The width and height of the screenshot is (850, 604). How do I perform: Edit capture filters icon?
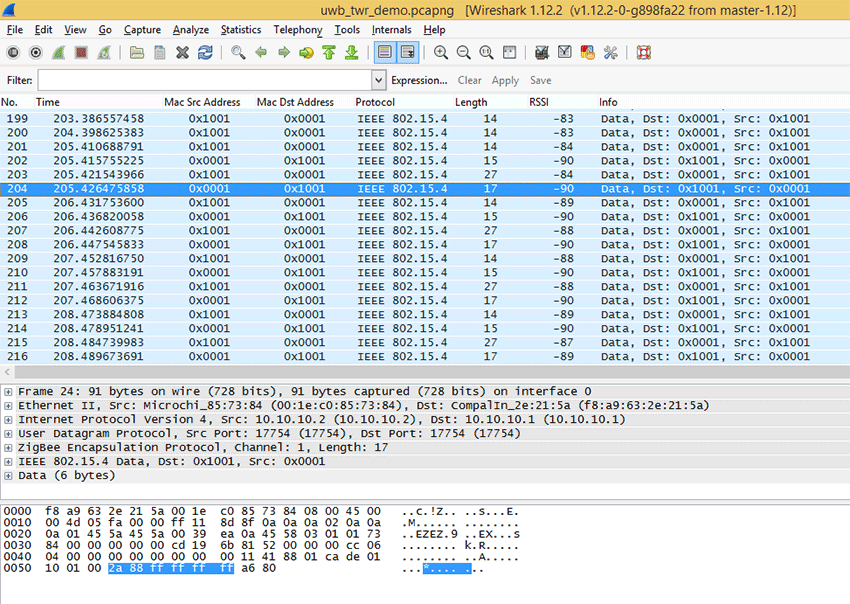pyautogui.click(x=542, y=53)
